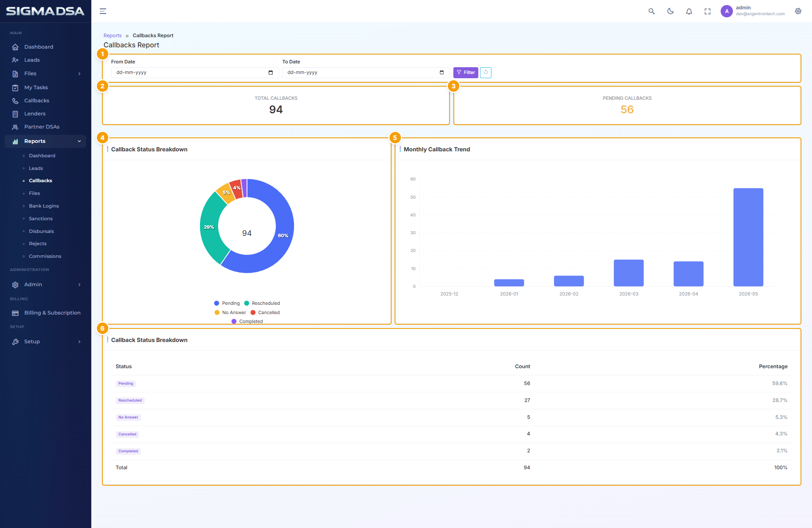812x528 pixels.
Task: Open notifications bell
Action: pos(689,11)
